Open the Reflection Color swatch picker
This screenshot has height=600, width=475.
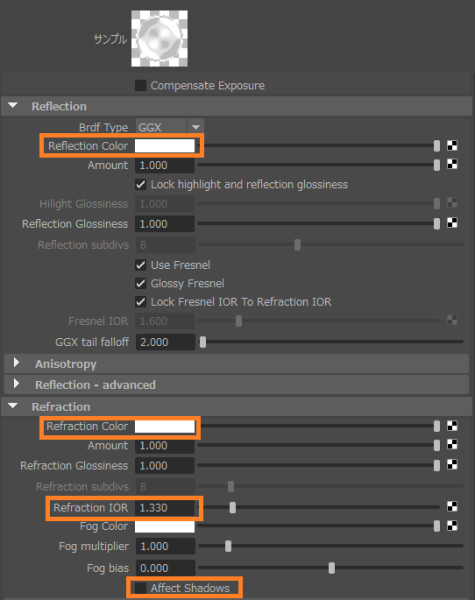(165, 146)
